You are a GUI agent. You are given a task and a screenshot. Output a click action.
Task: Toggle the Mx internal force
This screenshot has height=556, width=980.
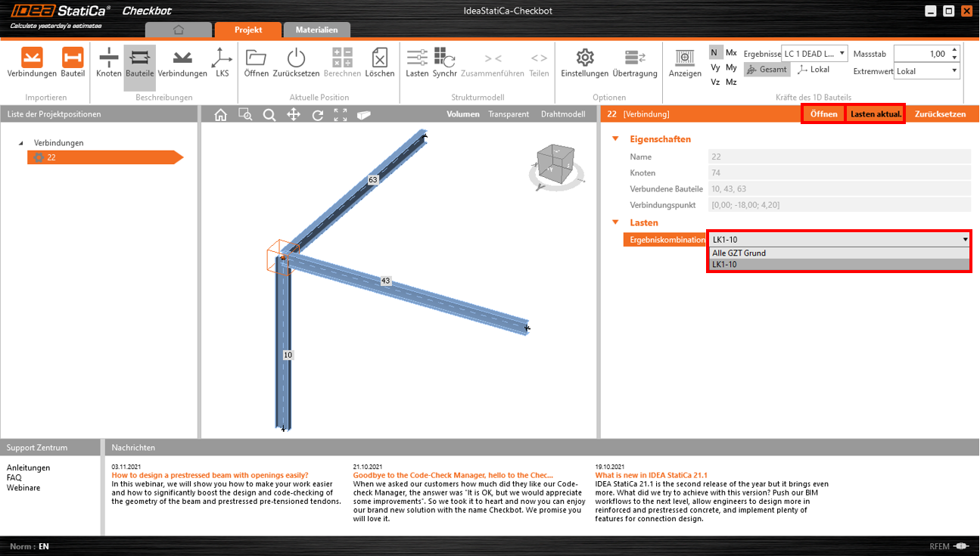pos(731,53)
